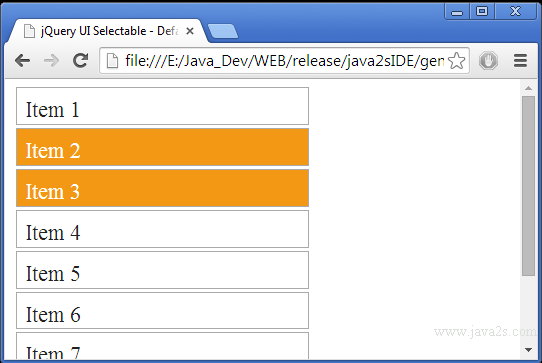The image size is (542, 363).
Task: Select Item 1 in the list
Action: (x=162, y=106)
